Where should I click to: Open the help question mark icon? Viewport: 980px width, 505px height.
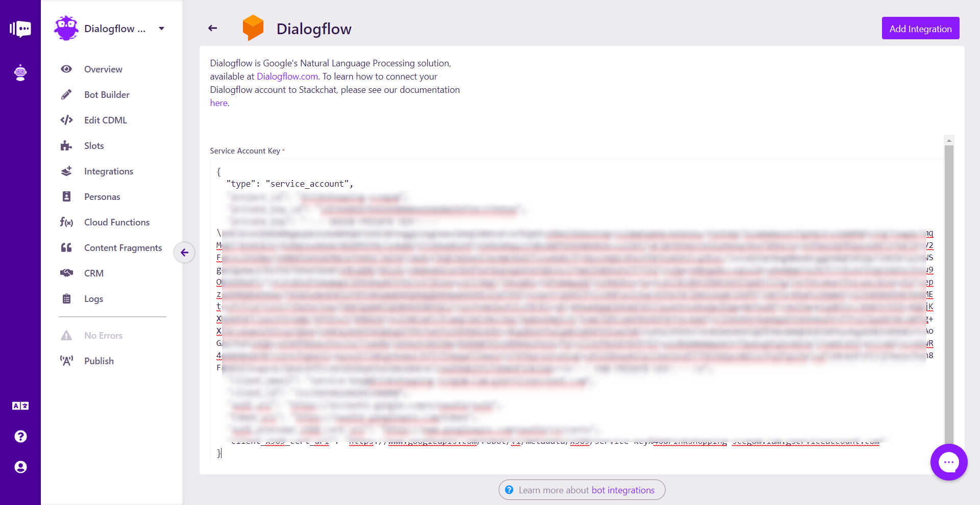(20, 437)
